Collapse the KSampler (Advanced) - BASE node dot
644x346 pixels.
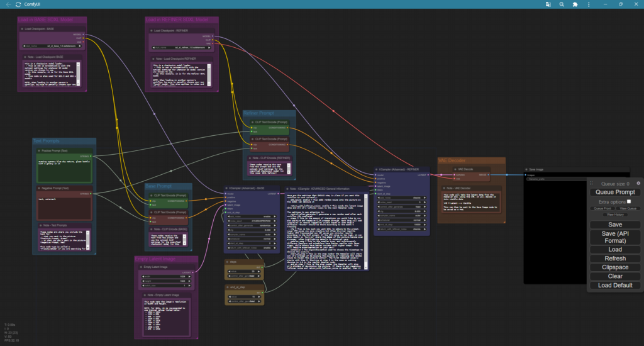pos(226,188)
